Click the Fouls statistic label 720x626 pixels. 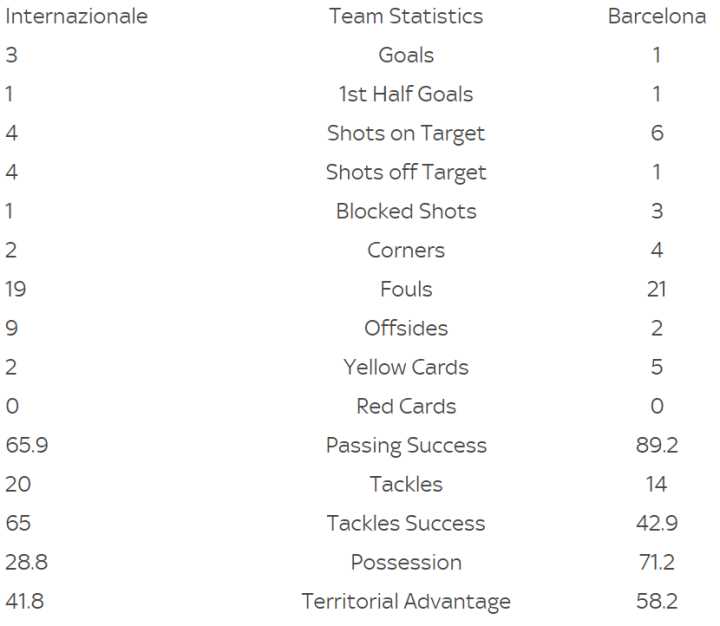click(x=406, y=290)
